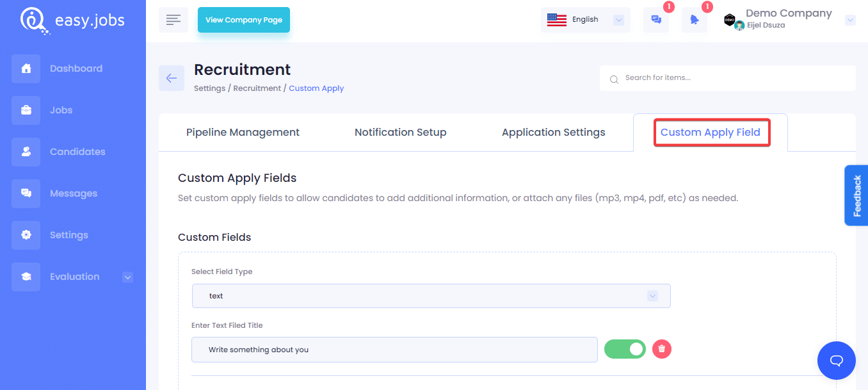Open the Dashboard from the sidebar

click(76, 68)
